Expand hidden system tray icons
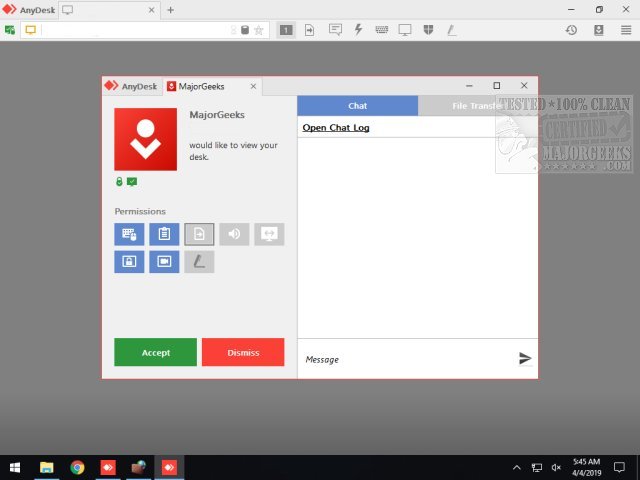The image size is (640, 480). point(517,467)
